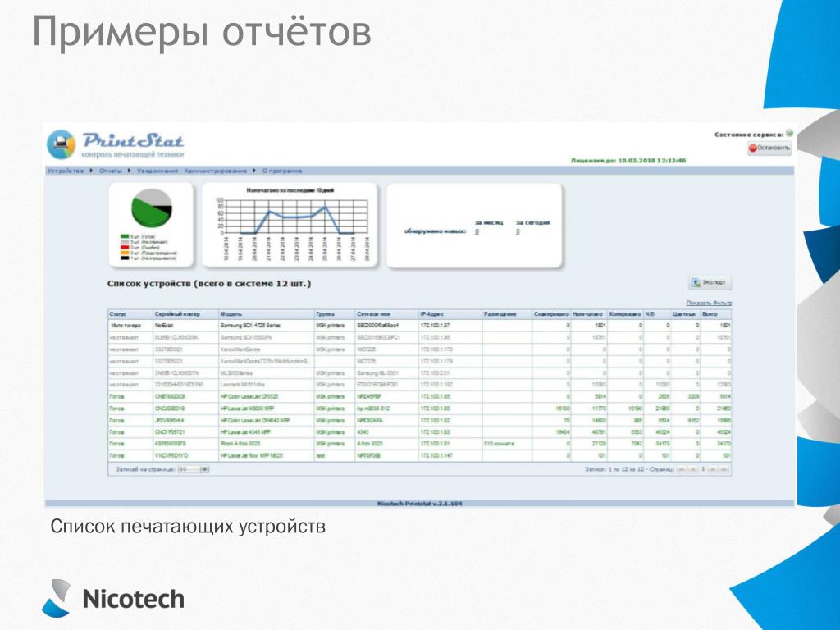Select the Lexmark model cell

tap(267, 385)
